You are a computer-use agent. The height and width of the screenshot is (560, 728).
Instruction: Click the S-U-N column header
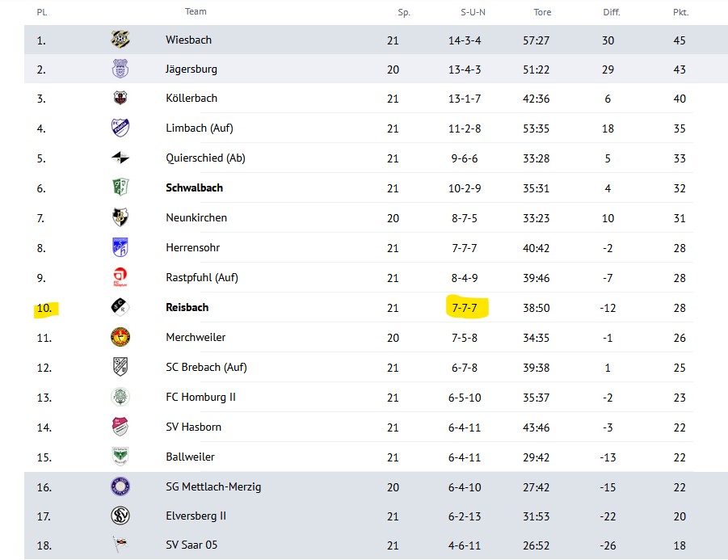point(473,12)
